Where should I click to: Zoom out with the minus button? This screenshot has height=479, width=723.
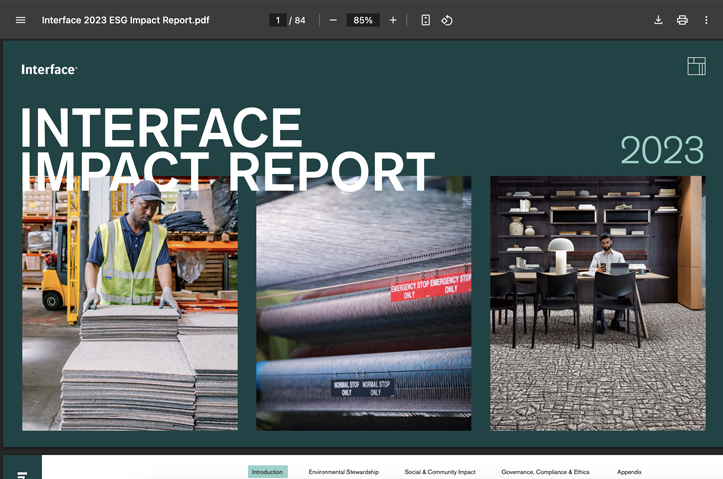(333, 20)
